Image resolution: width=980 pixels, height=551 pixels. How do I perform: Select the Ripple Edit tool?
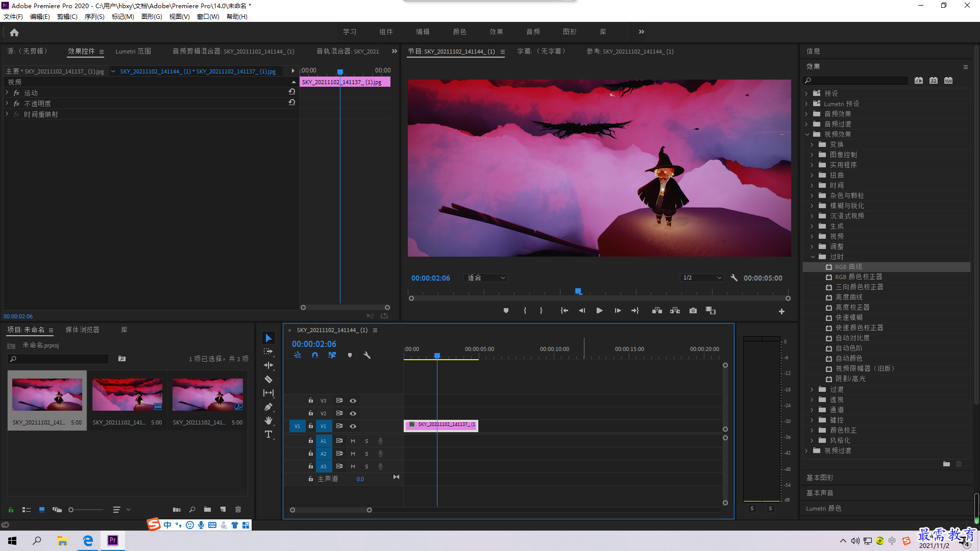268,365
